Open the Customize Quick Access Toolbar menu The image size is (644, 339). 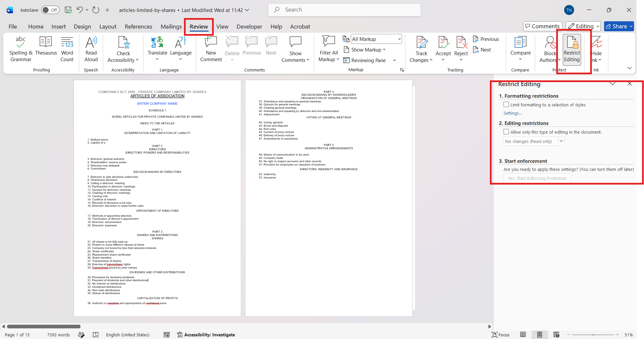(x=107, y=10)
